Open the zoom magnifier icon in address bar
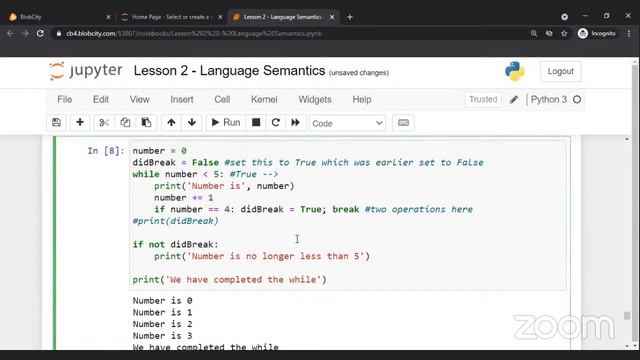Image resolution: width=640 pixels, height=360 pixels. (534, 33)
